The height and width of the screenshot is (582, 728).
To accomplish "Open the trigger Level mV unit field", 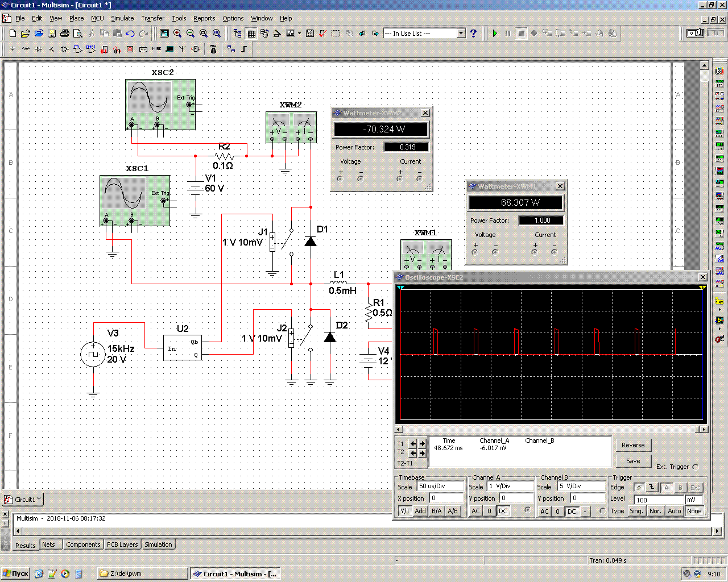I will (x=694, y=500).
